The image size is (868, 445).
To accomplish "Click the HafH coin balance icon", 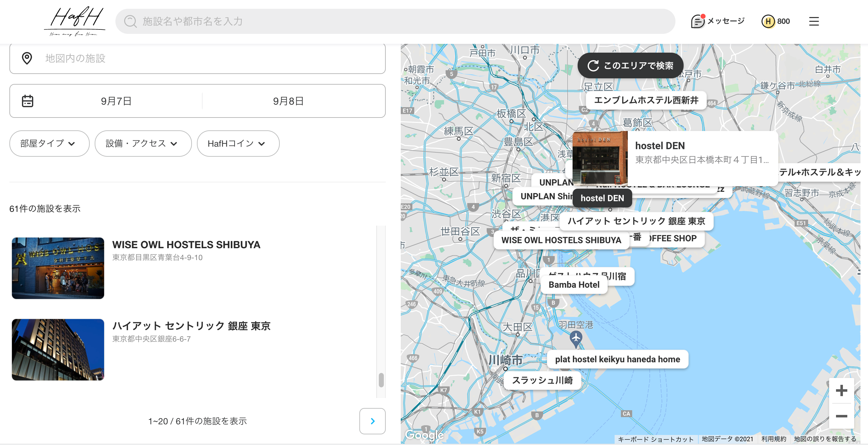I will click(x=768, y=21).
